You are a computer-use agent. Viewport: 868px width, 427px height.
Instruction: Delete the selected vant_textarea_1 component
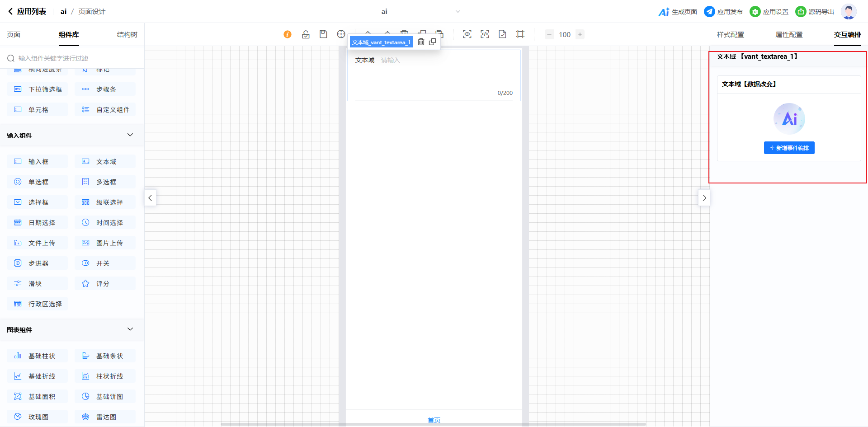click(x=421, y=42)
